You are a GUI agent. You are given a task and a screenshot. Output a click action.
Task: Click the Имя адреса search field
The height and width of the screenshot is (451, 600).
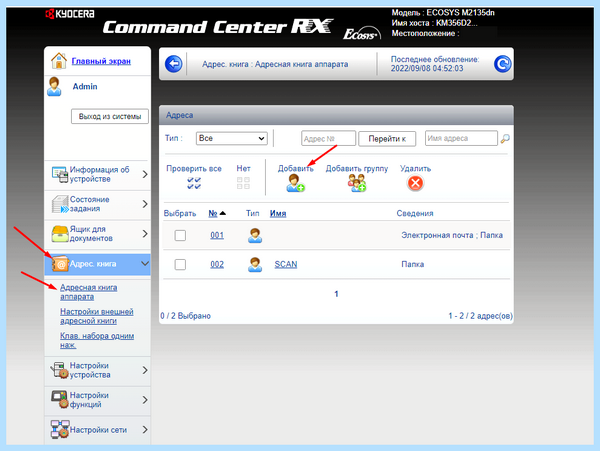(461, 138)
